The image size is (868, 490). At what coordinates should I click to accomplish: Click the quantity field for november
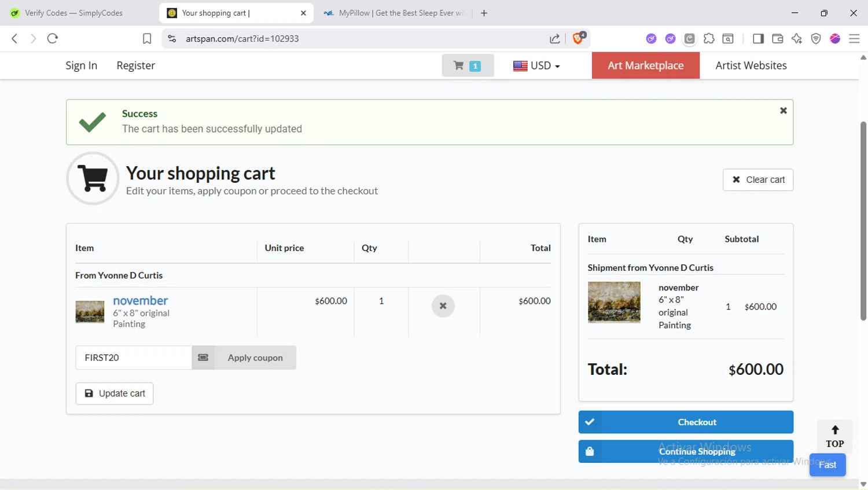pyautogui.click(x=381, y=301)
